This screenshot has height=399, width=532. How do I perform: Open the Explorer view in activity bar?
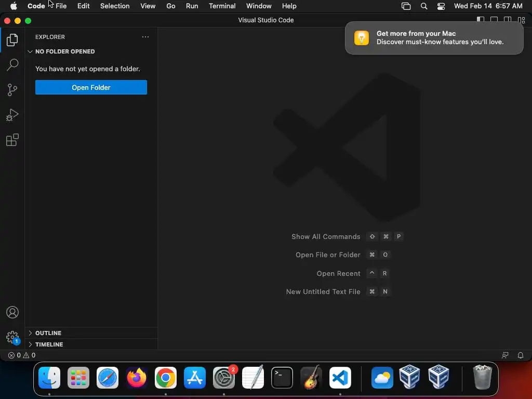pos(12,40)
